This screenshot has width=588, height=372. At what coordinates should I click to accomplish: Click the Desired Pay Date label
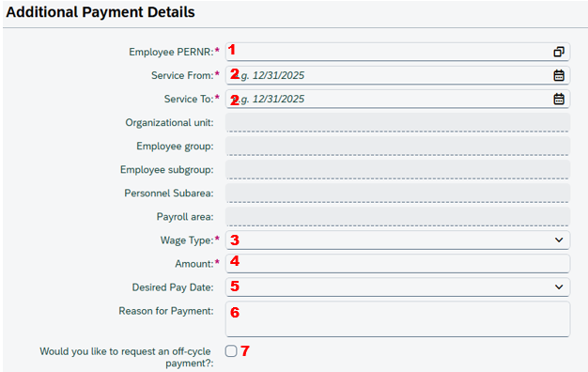click(x=173, y=287)
